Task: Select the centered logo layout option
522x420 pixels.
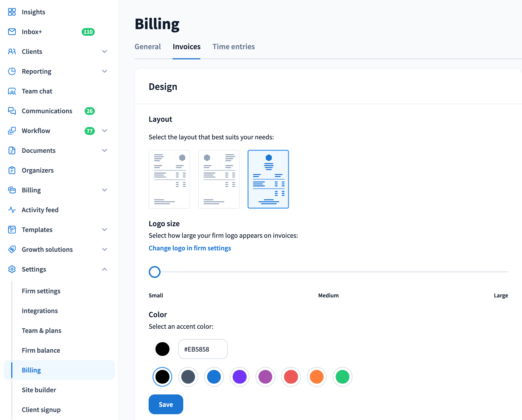Action: point(268,179)
